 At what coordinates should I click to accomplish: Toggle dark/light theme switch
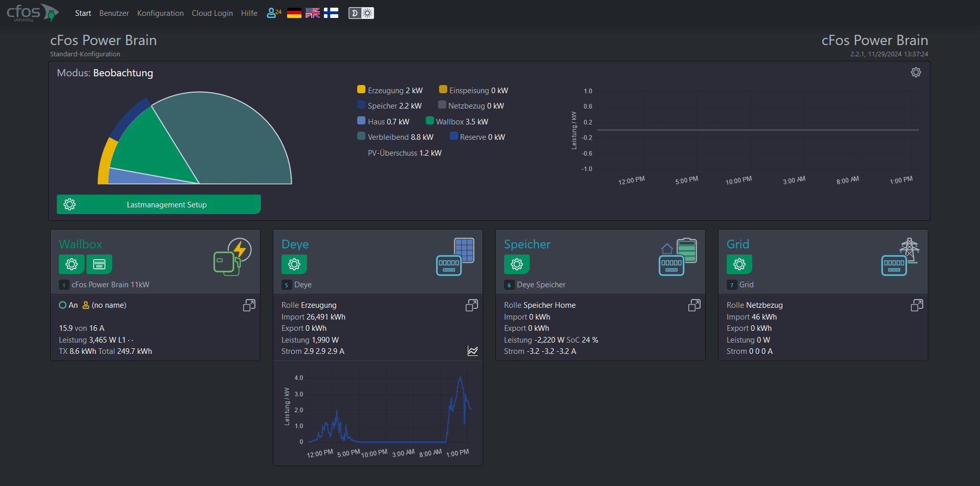361,13
